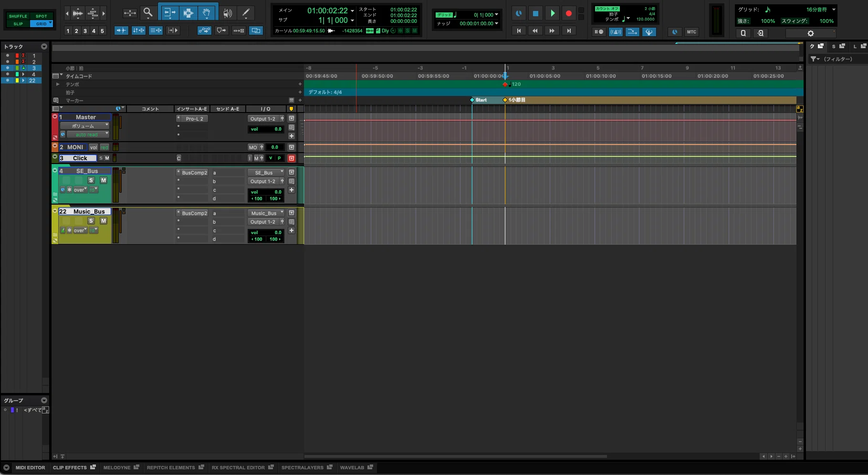This screenshot has width=868, height=475.
Task: Click the Play button in transport
Action: (x=552, y=13)
